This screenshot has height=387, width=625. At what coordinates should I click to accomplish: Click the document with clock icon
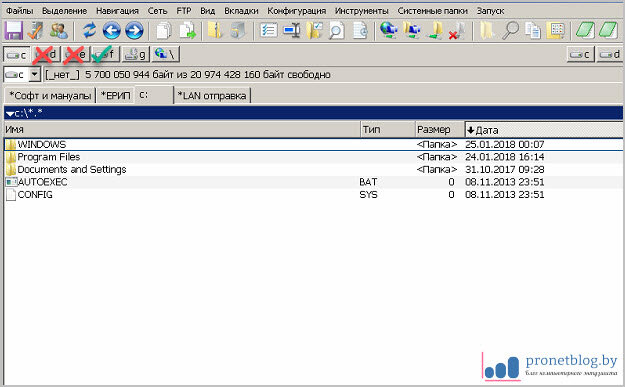[x=360, y=30]
